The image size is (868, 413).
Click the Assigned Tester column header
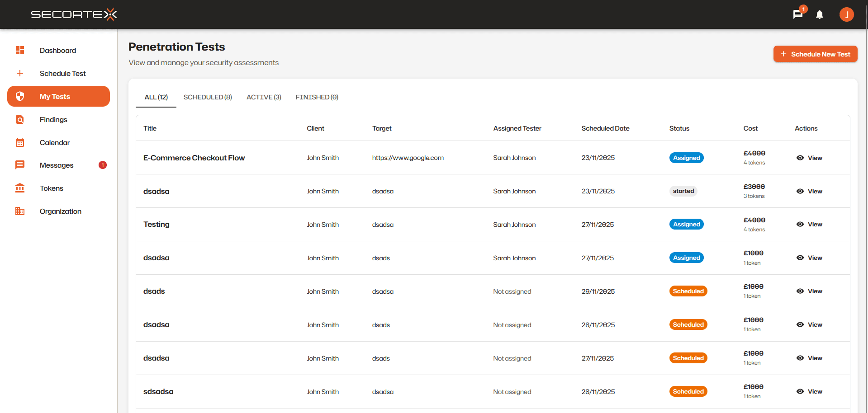[x=517, y=128]
